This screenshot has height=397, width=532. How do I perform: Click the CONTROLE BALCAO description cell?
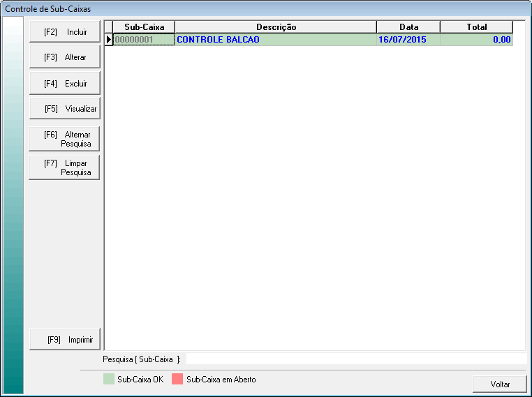[276, 40]
